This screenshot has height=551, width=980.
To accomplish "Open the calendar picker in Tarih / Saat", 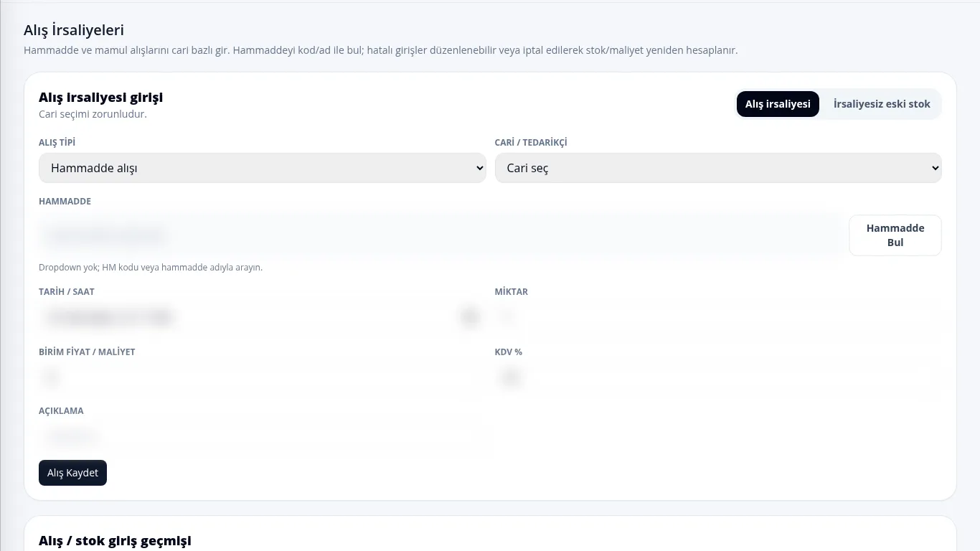I will (x=470, y=317).
